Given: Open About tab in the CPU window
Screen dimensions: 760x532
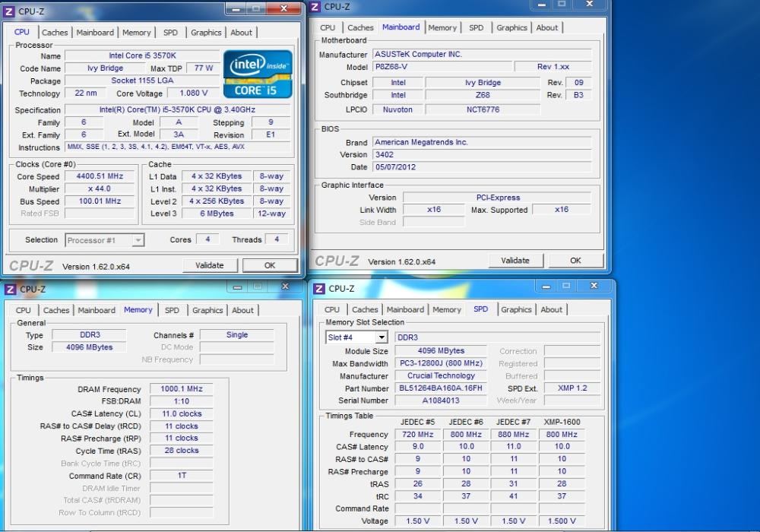Looking at the screenshot, I should [x=242, y=33].
